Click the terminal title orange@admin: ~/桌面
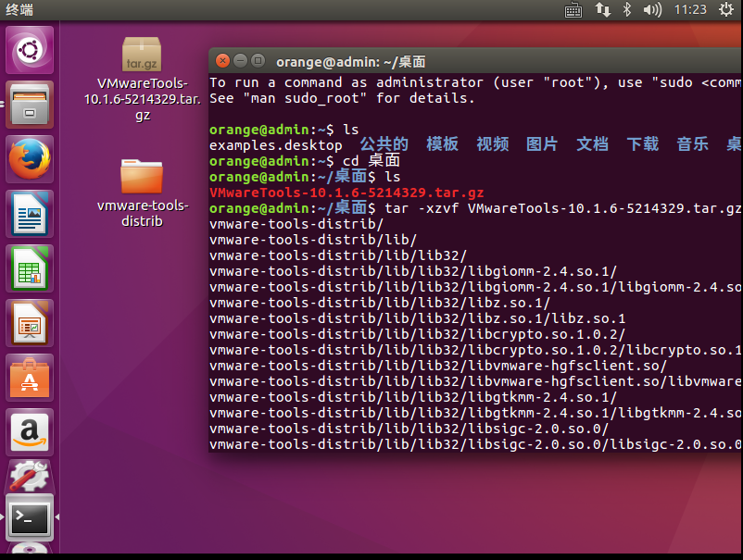This screenshot has height=560, width=743. (x=350, y=62)
